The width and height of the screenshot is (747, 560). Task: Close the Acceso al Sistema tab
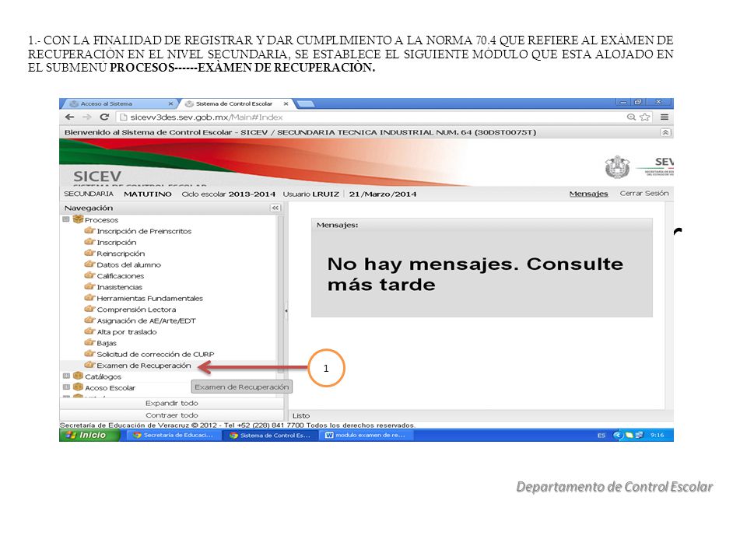coord(170,103)
